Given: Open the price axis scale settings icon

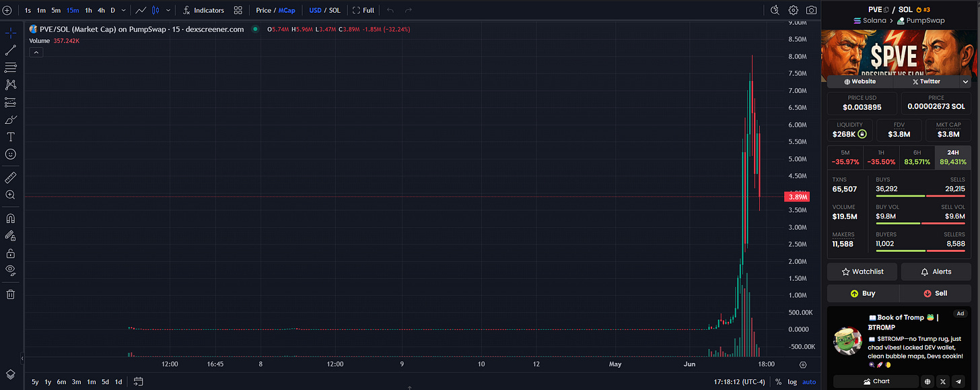Looking at the screenshot, I should pos(803,364).
